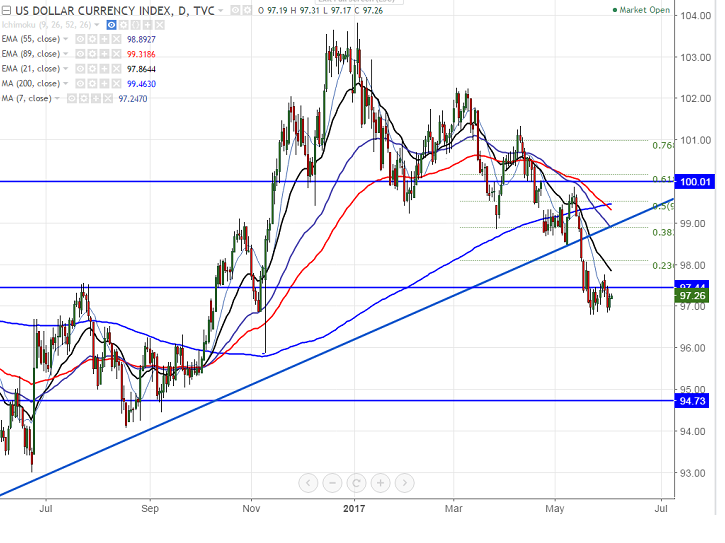Open main symbol settings gear

[x=247, y=10]
